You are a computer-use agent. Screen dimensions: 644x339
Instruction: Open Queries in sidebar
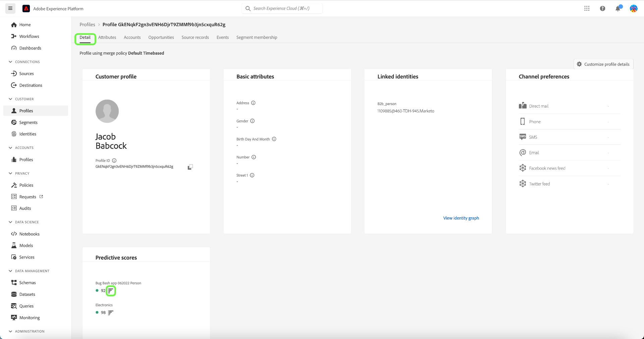click(x=36, y=306)
